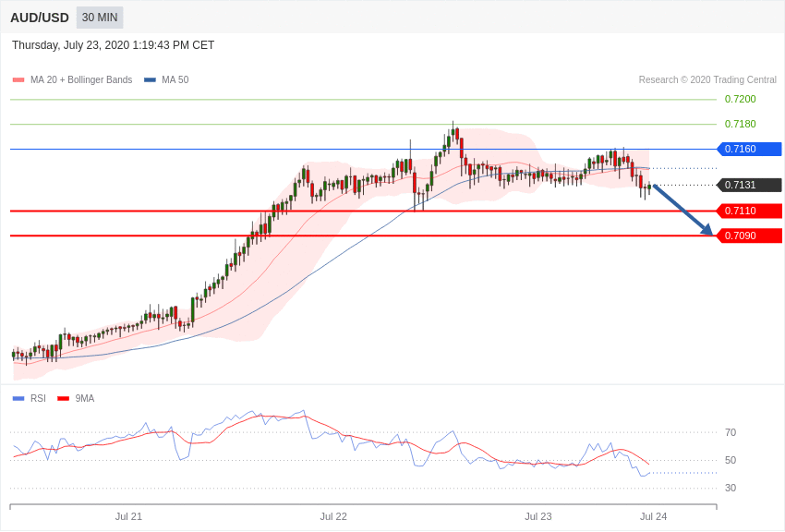Click the blue RSI legend swatch
This screenshot has width=785, height=532.
coord(18,398)
